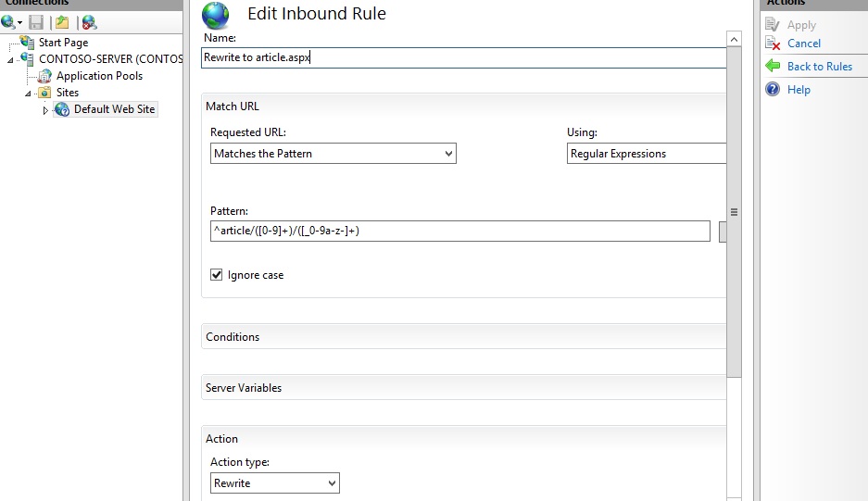868x501 pixels.
Task: Click the Cancel red X document icon
Action: coord(773,44)
